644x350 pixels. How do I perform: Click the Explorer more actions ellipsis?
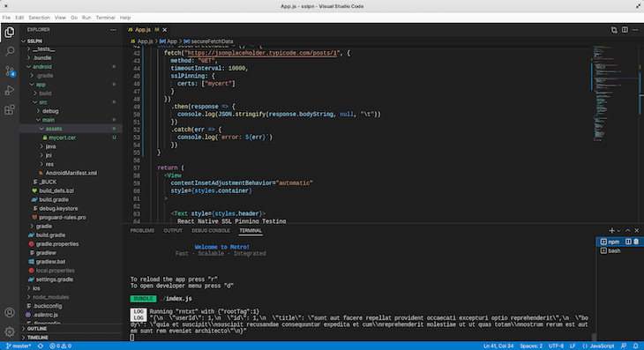point(113,30)
